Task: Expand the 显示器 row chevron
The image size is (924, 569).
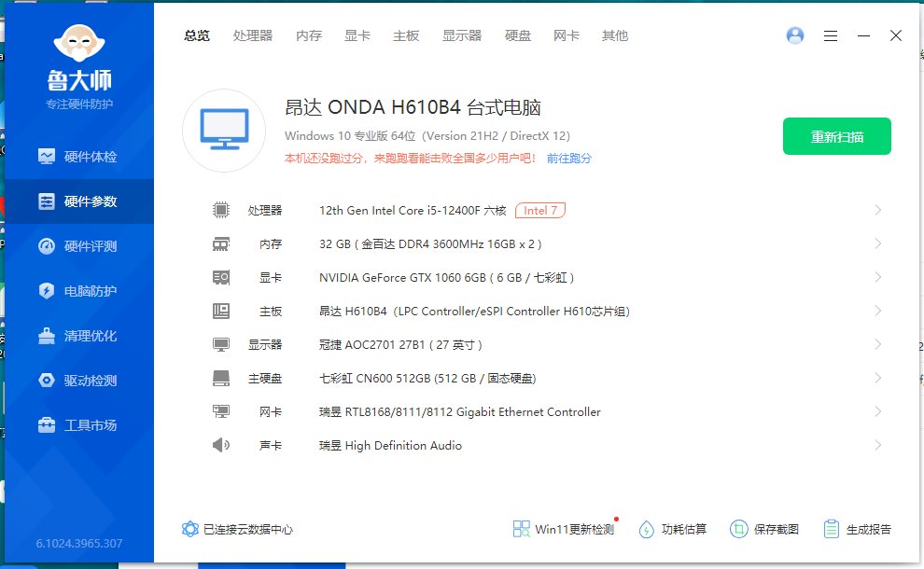Action: coord(878,344)
